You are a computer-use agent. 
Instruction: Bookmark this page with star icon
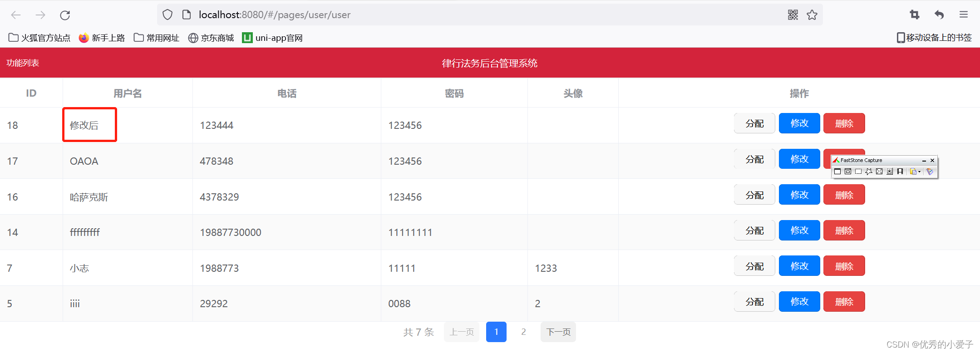[812, 15]
